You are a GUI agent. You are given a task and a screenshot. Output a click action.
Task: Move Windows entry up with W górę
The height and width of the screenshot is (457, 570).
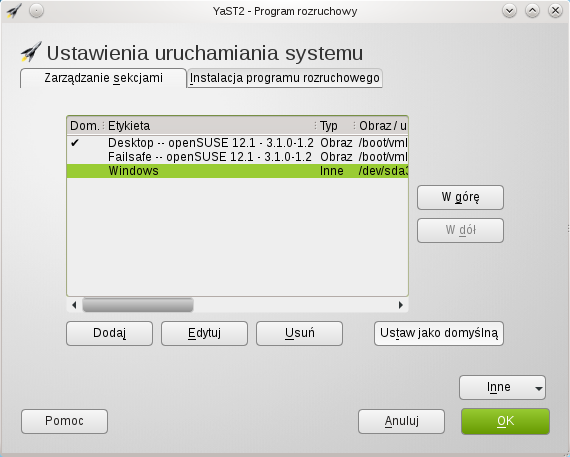pos(460,197)
